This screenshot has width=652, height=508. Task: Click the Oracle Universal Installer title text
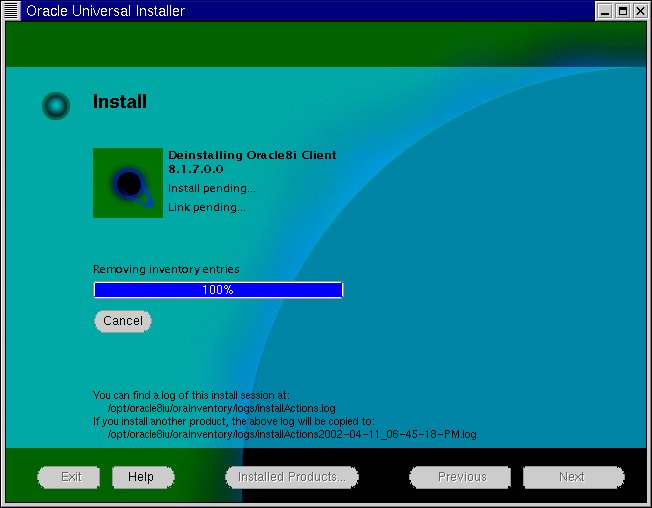(x=105, y=11)
